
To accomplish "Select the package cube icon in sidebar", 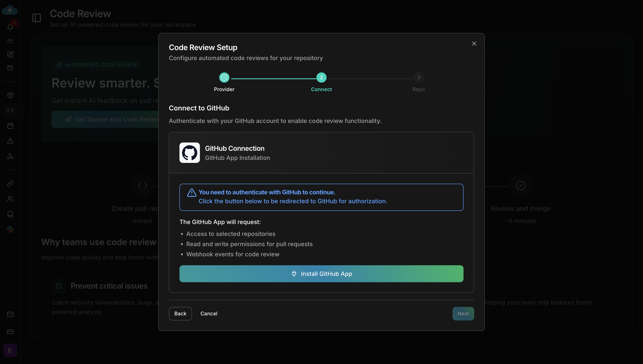I will (x=10, y=95).
